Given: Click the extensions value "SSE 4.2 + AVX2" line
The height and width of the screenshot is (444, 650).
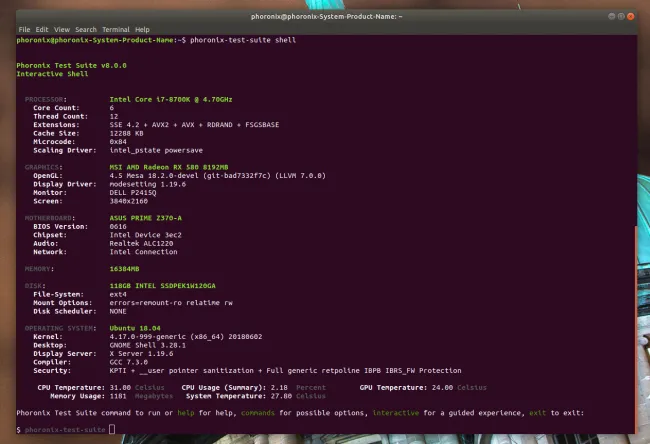Looking at the screenshot, I should 194,125.
